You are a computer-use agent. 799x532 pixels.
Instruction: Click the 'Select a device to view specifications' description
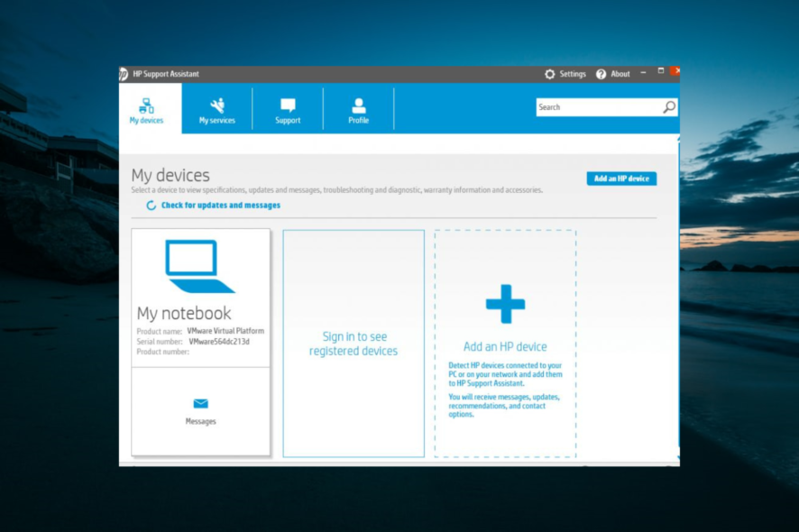336,190
